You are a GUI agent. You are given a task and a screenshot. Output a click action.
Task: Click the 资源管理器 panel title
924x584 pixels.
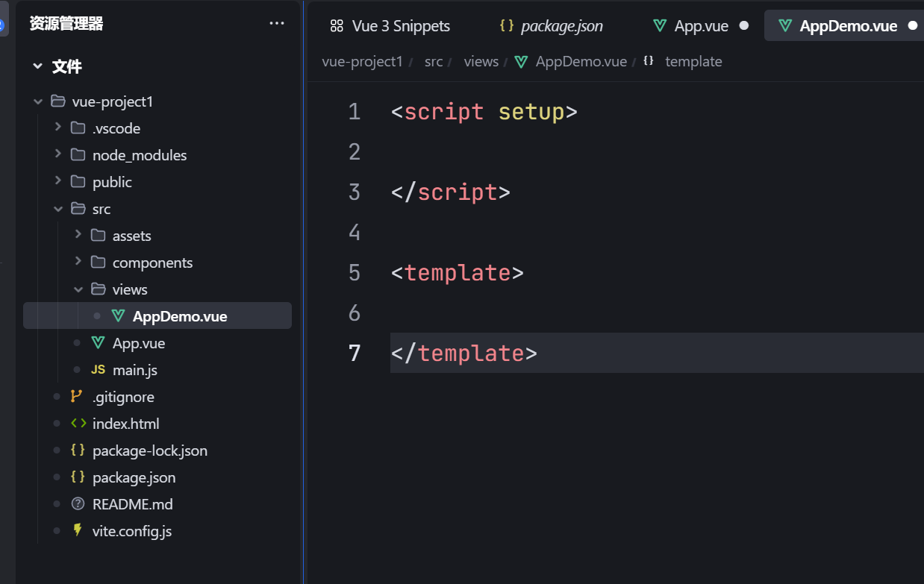click(66, 24)
